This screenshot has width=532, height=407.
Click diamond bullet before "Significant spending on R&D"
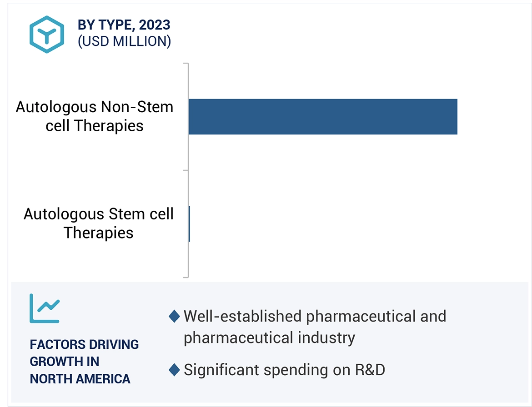[174, 370]
